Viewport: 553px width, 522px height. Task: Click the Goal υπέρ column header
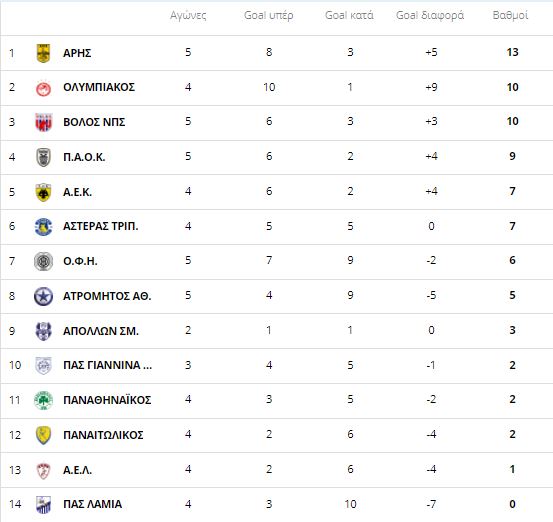pos(268,16)
